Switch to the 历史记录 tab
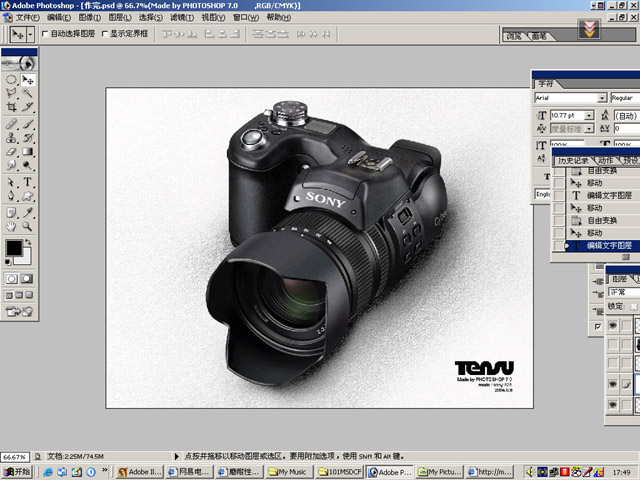The height and width of the screenshot is (480, 640). click(x=573, y=160)
